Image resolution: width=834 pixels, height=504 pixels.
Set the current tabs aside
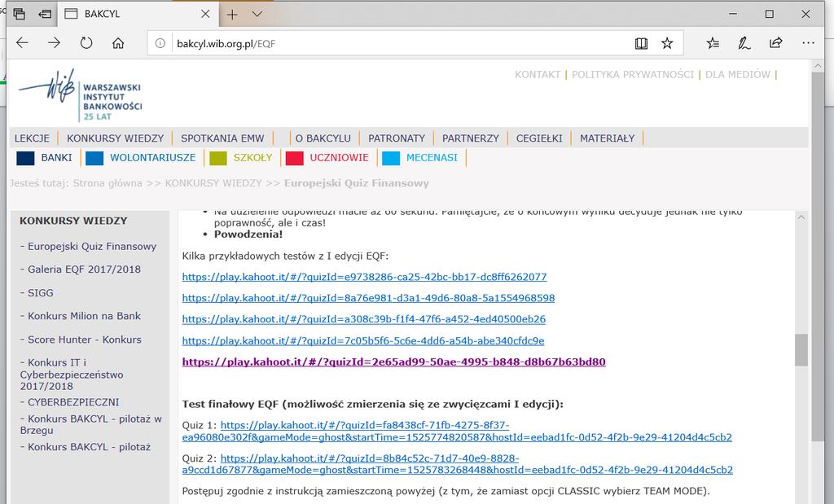(x=46, y=15)
